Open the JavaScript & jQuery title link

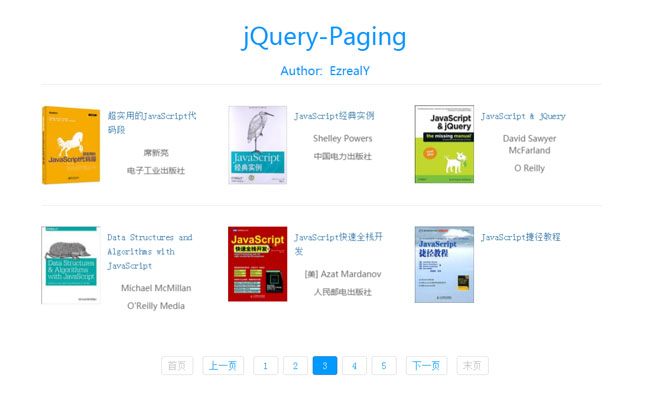coord(523,116)
